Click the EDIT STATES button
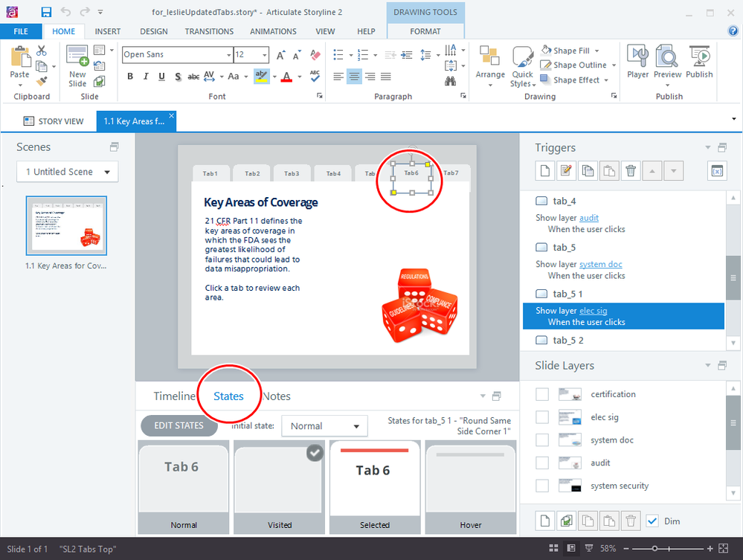This screenshot has width=743, height=560. (178, 425)
